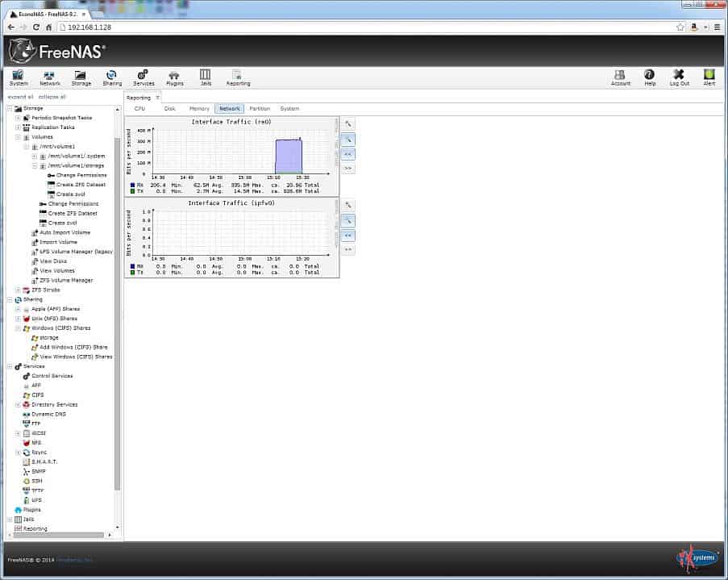
Task: Click the collapse all link
Action: click(52, 97)
